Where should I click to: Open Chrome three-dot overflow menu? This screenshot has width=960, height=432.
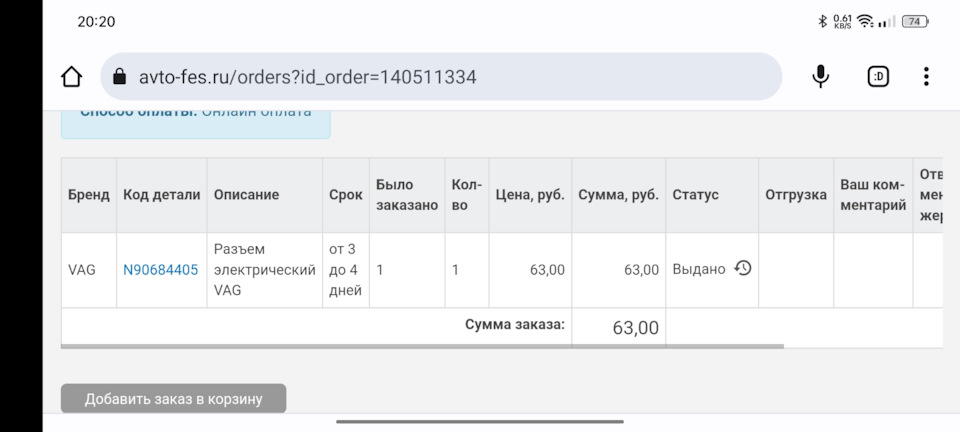pos(926,77)
